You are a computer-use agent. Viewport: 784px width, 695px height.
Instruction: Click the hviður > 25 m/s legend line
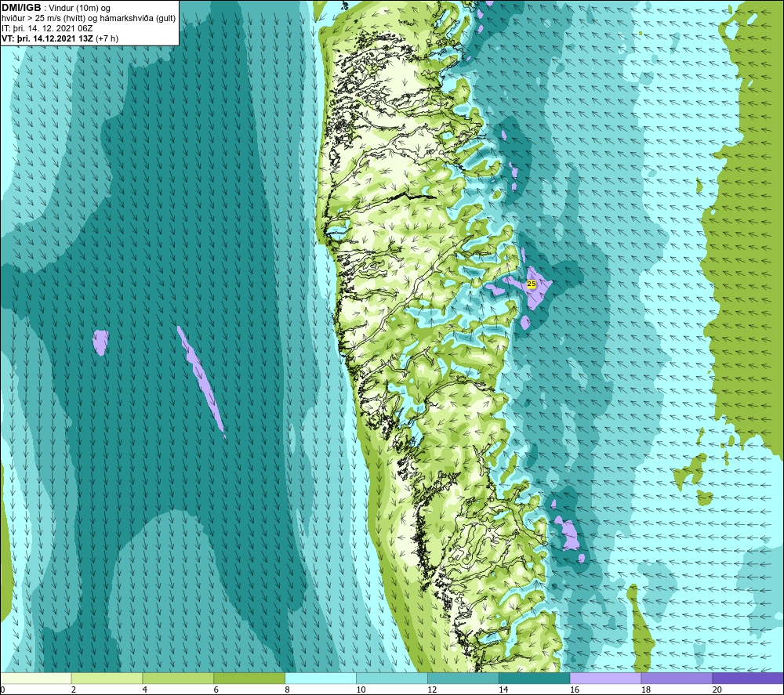[x=89, y=19]
